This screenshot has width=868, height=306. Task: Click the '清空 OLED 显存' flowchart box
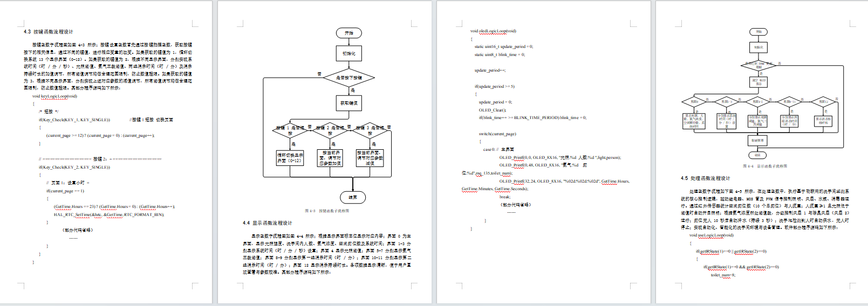(758, 82)
